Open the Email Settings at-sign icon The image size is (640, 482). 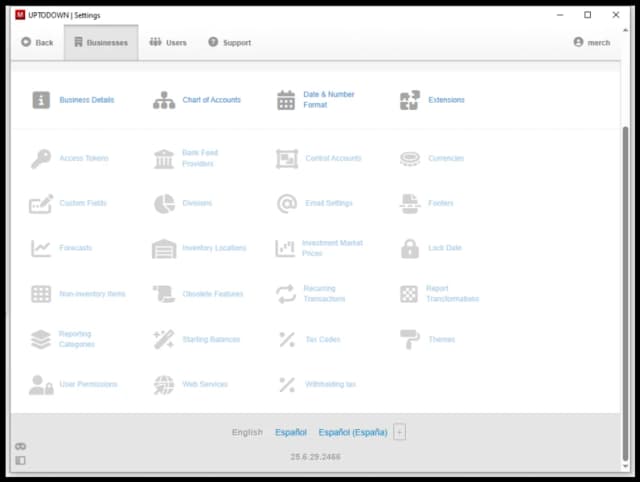(x=287, y=203)
